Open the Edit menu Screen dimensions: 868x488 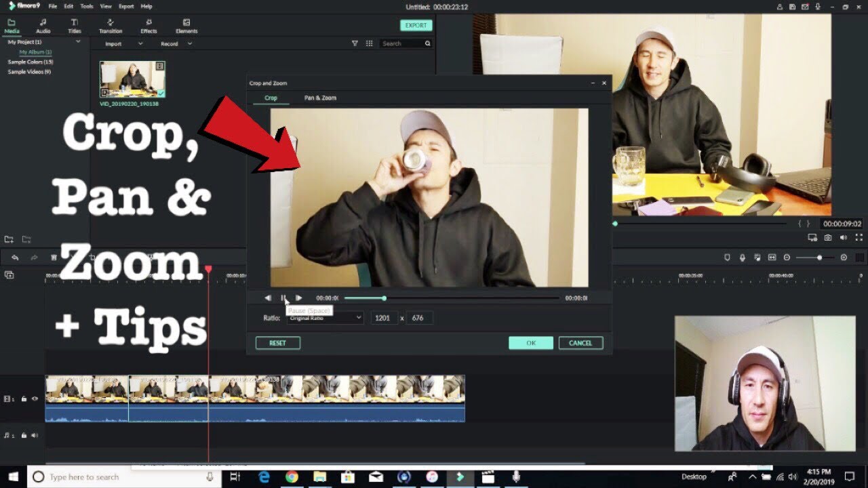coord(68,6)
